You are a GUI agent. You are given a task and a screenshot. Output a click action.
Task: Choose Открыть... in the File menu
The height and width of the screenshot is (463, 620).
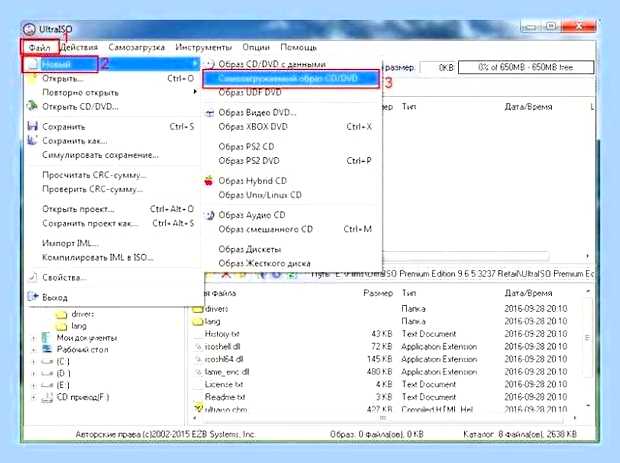(113, 78)
